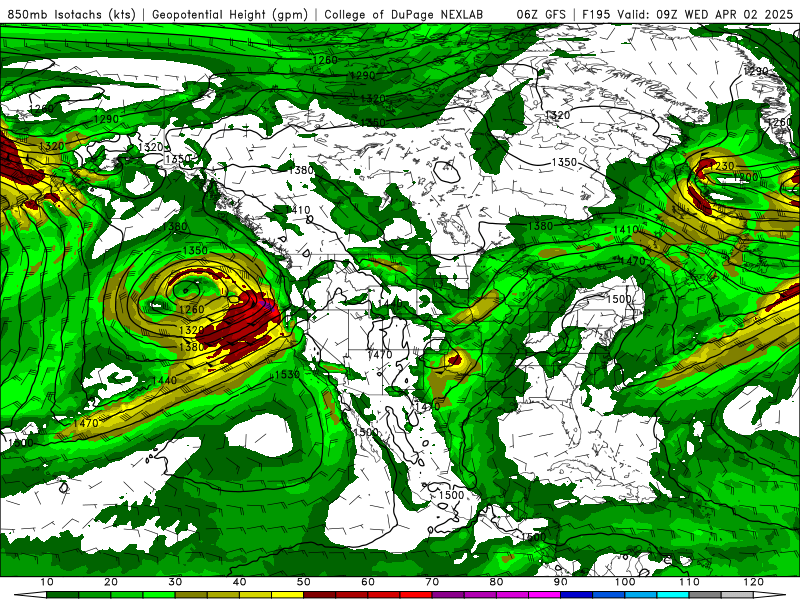Select the bright magenta swatch in the legend

[x=544, y=595]
